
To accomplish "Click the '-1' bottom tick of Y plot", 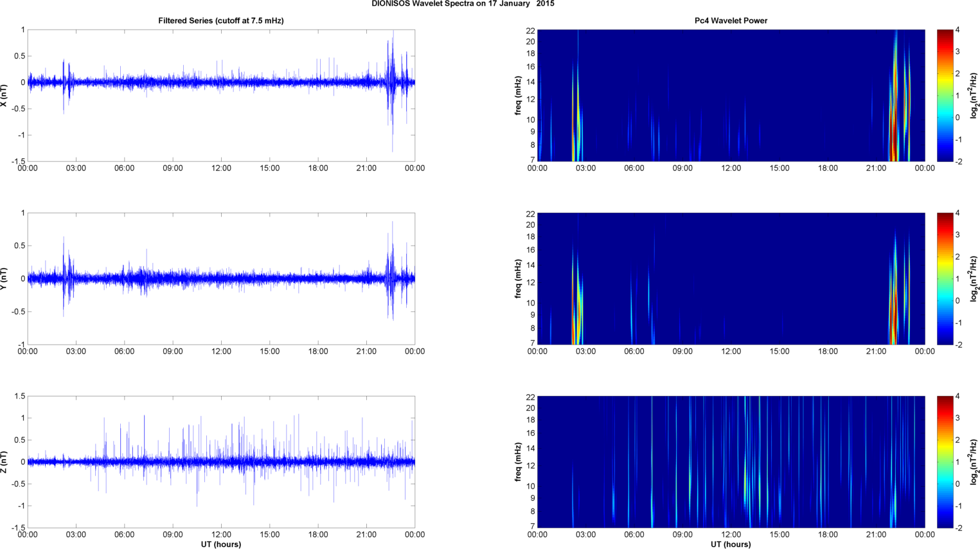I will [21, 345].
